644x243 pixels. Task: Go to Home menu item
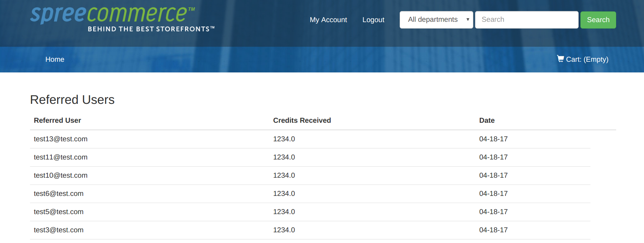point(55,60)
